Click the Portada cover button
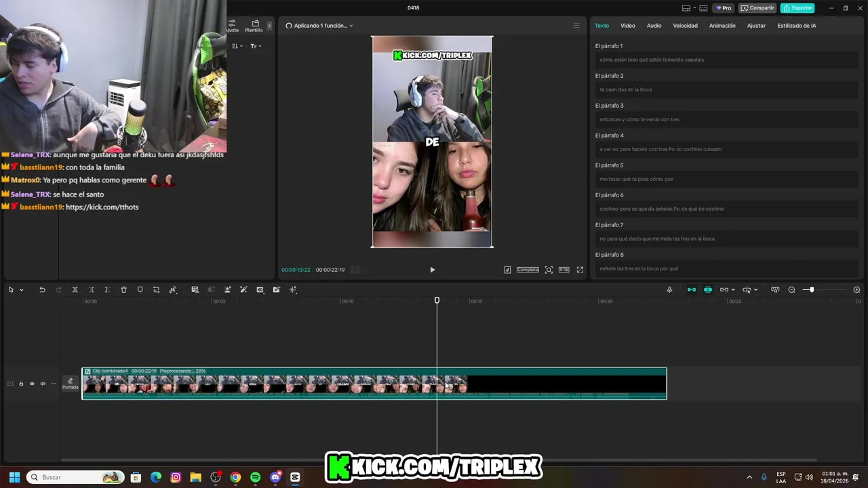 (71, 384)
